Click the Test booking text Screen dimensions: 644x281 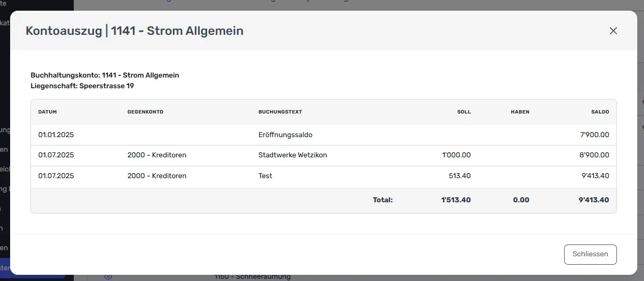click(x=265, y=175)
